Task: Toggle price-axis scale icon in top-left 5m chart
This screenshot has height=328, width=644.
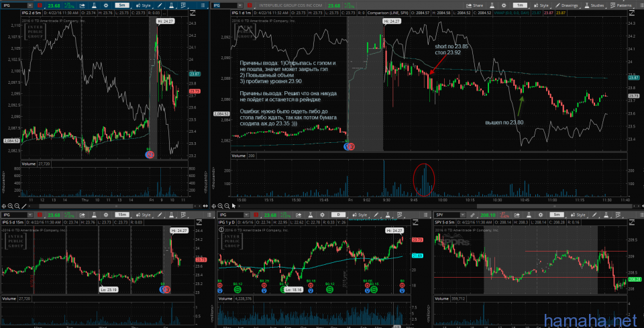Action: 193,13
